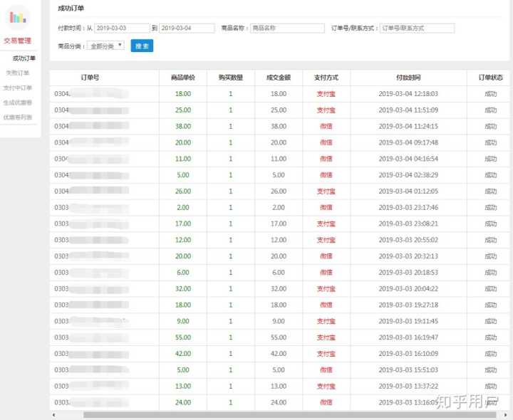
Task: Click the 订单号 column header
Action: (90, 78)
